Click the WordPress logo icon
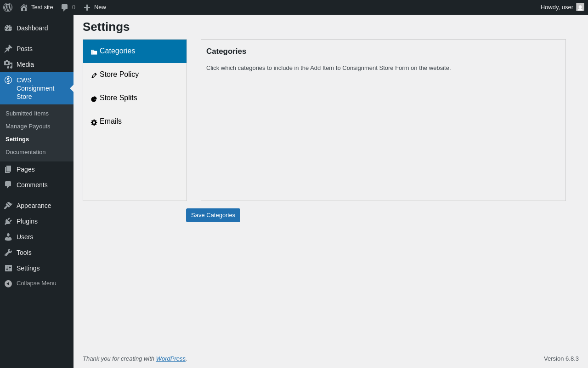Viewport: 588px width, 368px height. coord(8,7)
